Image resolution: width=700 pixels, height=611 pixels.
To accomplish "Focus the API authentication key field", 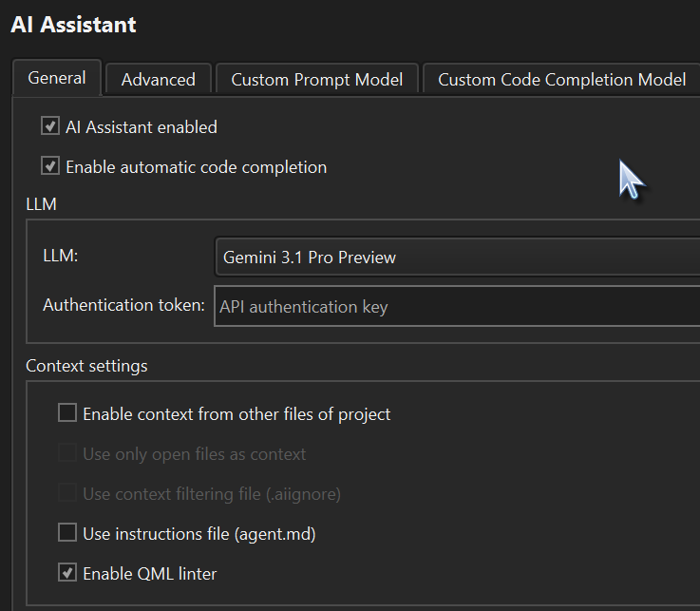I will click(x=456, y=307).
